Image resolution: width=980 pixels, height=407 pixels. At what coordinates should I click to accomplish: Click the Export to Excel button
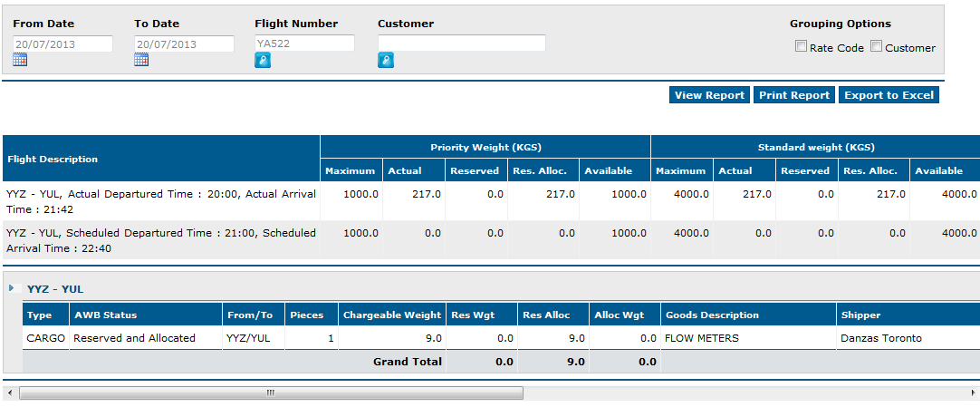[889, 95]
